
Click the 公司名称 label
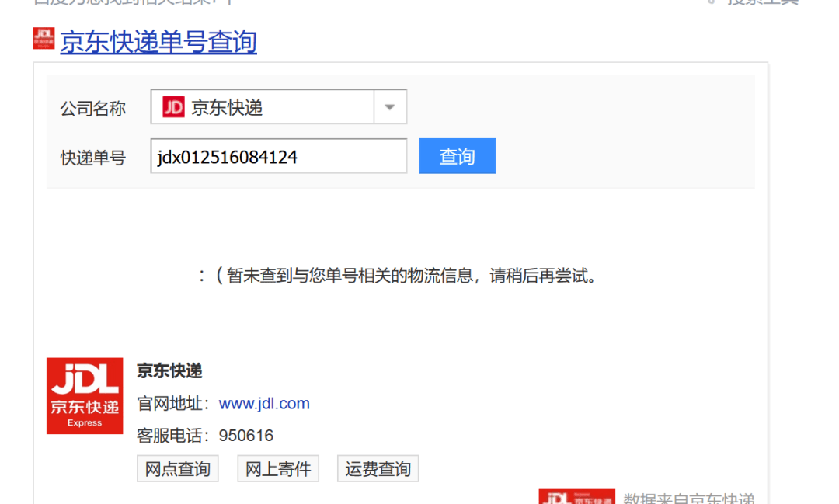tap(93, 109)
